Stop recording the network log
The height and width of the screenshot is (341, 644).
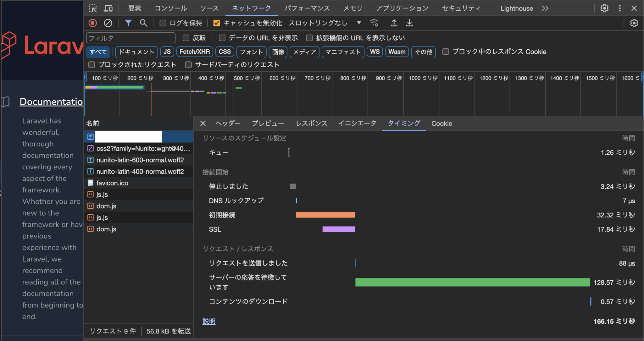(93, 23)
